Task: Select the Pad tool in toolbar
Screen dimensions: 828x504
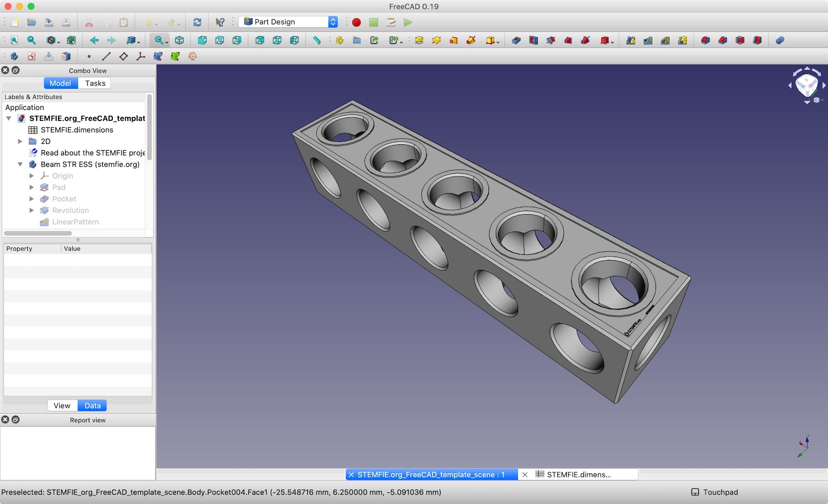Action: pyautogui.click(x=419, y=40)
